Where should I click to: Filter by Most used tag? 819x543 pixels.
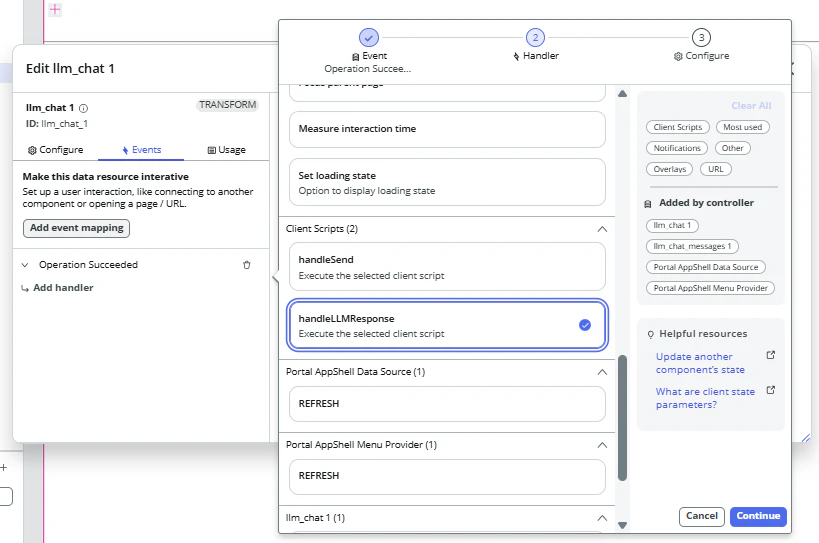[x=742, y=127]
